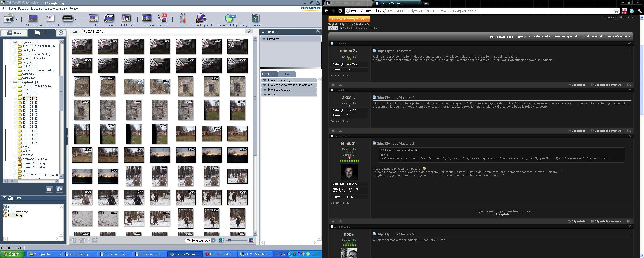Click the new folder icon above Skrót

pos(49,189)
